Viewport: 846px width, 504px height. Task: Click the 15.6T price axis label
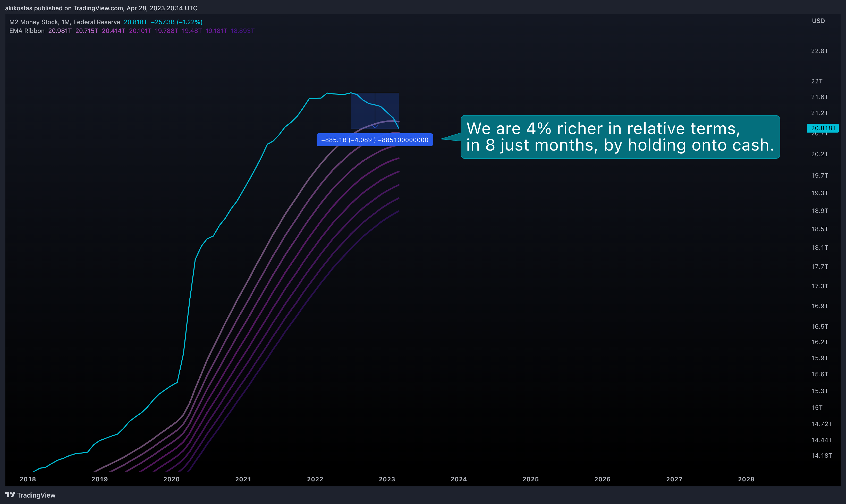(x=819, y=374)
